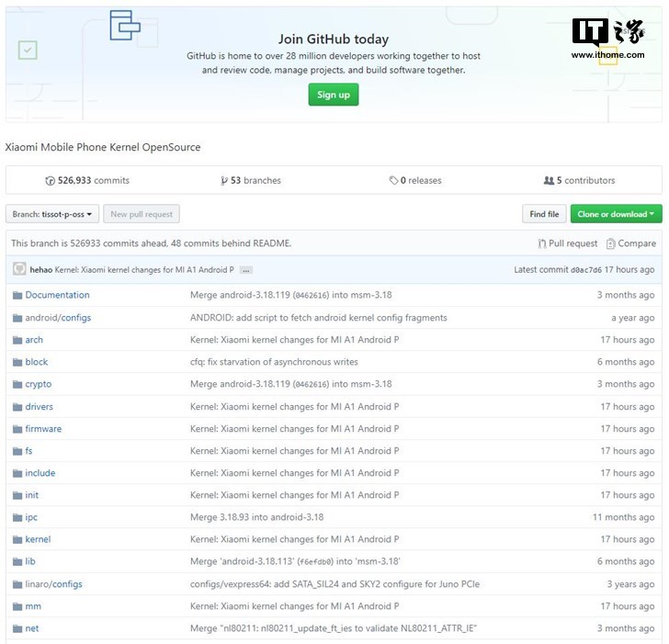Click 'Xiaomi Mobile Phone Kernel OpenSource' description text
Screen dimensions: 669x644
tap(103, 147)
